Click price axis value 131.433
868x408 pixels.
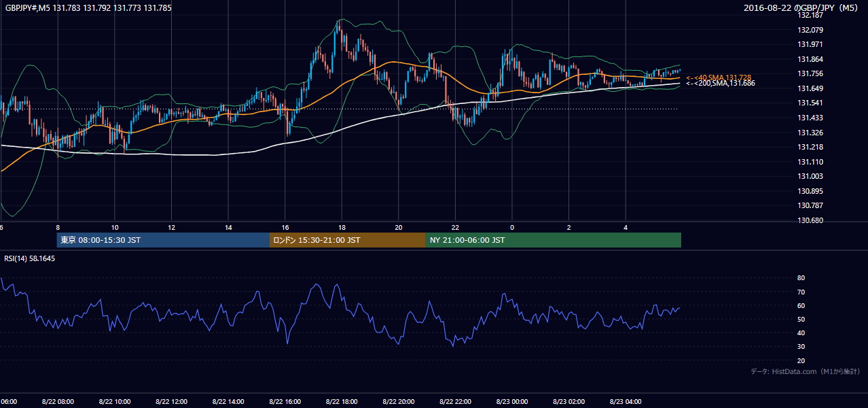coord(810,118)
